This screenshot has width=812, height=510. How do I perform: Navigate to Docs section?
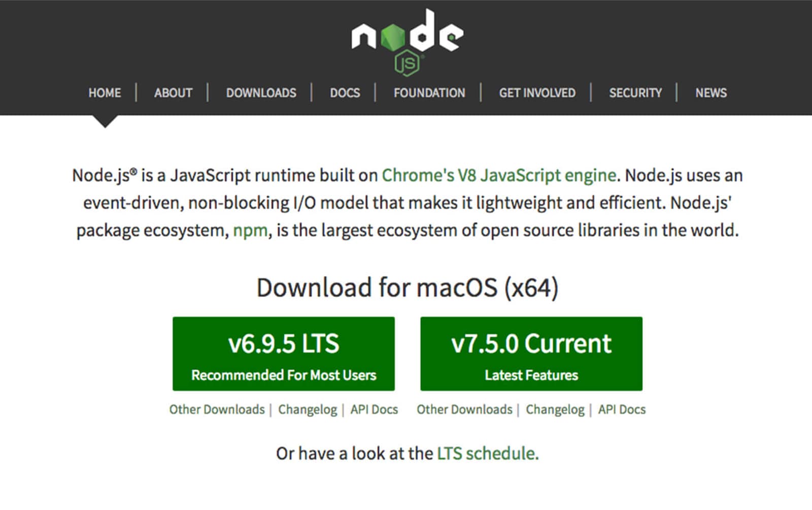(345, 93)
